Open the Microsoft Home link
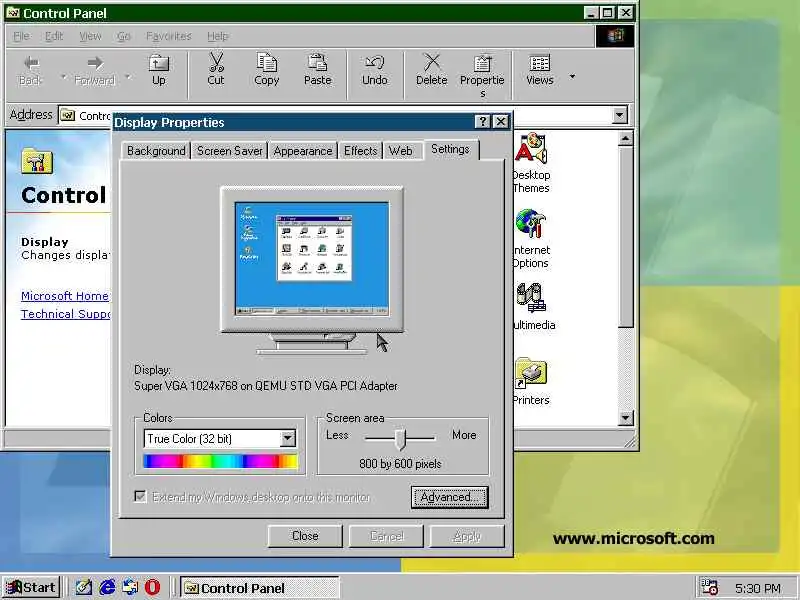This screenshot has width=800, height=600. click(x=65, y=296)
